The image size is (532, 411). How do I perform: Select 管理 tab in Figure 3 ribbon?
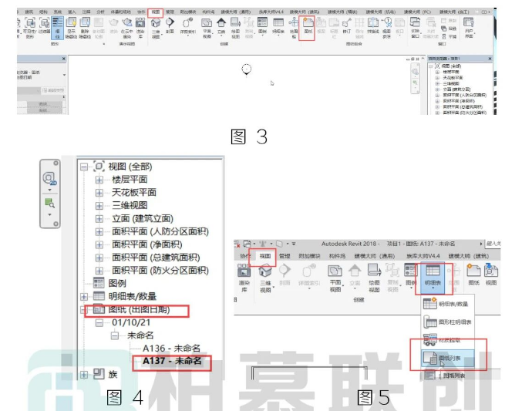(170, 12)
